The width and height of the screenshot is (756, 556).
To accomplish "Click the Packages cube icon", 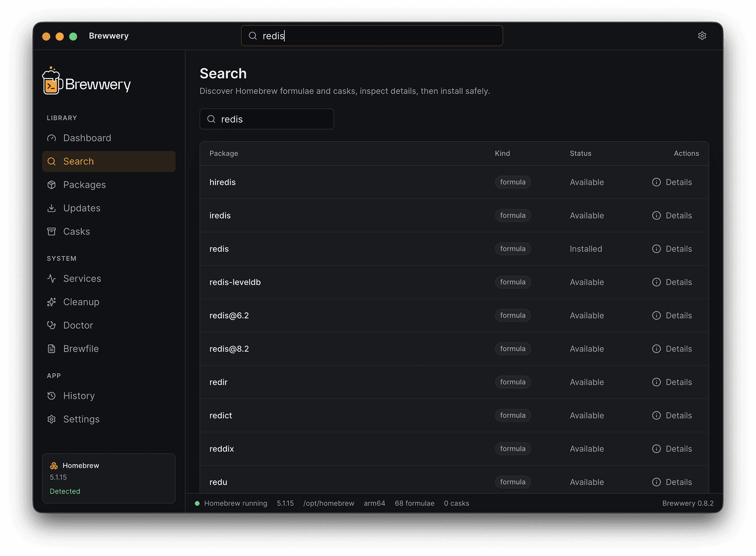I will (52, 185).
